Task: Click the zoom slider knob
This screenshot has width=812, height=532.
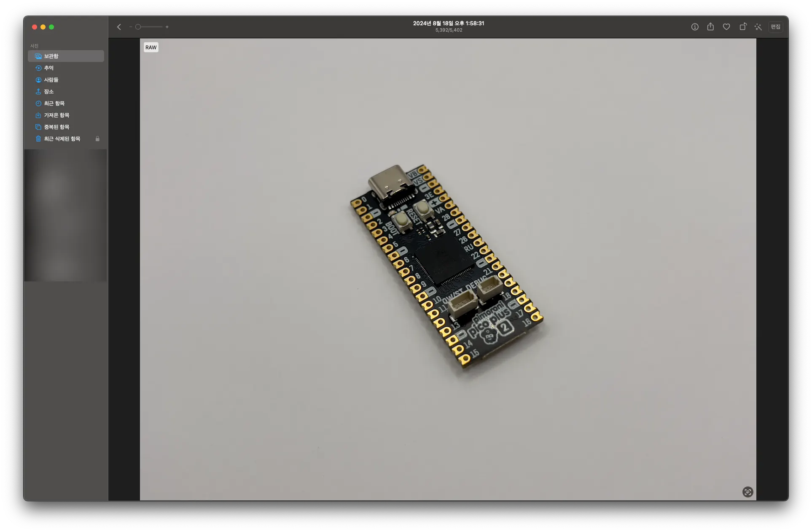Action: tap(138, 27)
